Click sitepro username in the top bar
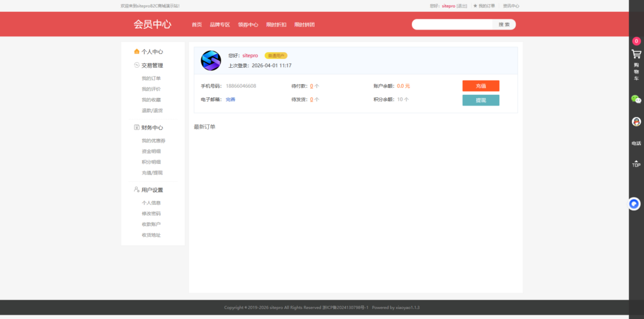The height and width of the screenshot is (319, 644). click(448, 6)
